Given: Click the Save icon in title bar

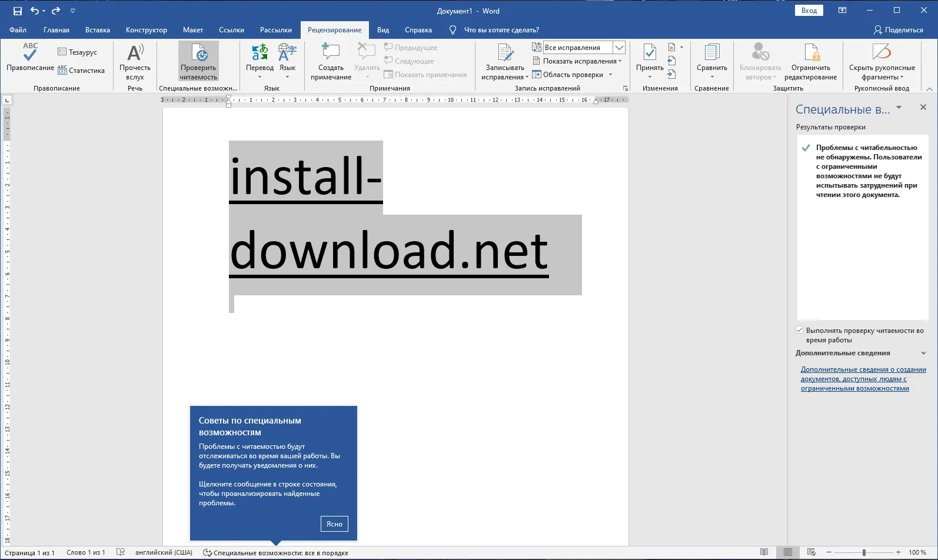Looking at the screenshot, I should click(18, 11).
